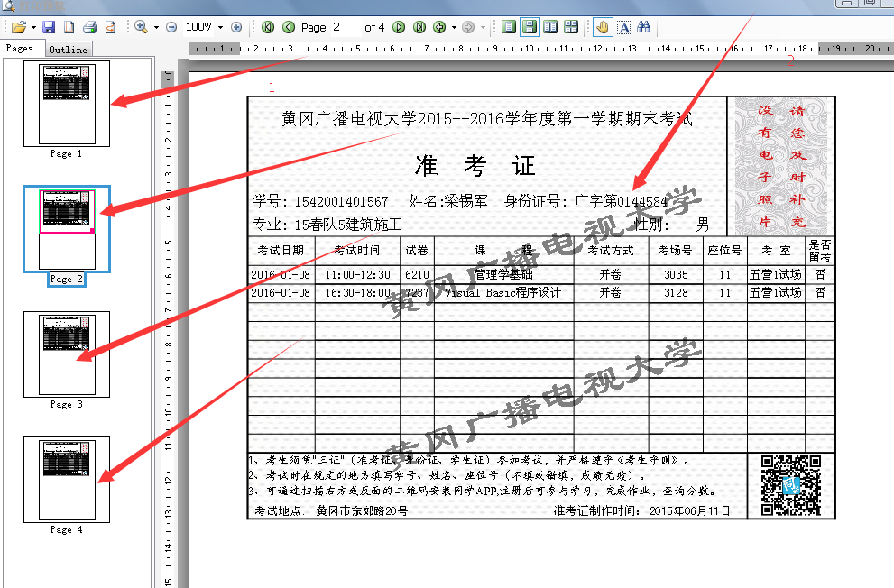This screenshot has width=894, height=588.
Task: Select the Hand pan tool
Action: [x=603, y=27]
